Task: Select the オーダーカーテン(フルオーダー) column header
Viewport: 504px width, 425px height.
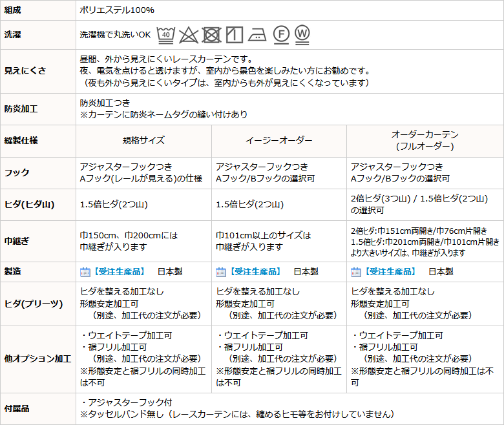Action: [425, 140]
